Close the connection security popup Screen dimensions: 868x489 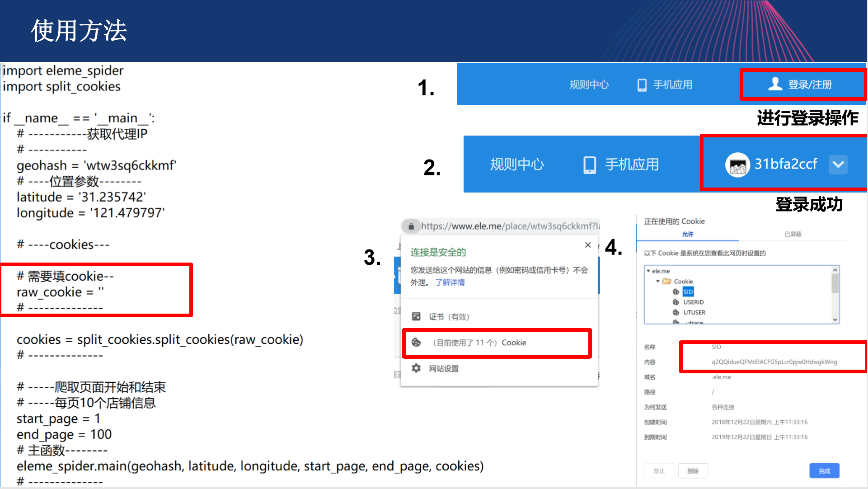[587, 245]
